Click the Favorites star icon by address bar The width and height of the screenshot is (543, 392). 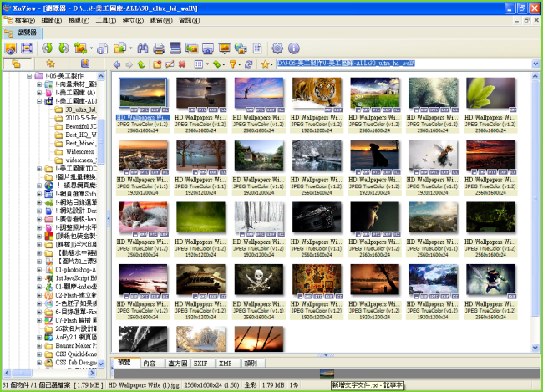[x=265, y=64]
